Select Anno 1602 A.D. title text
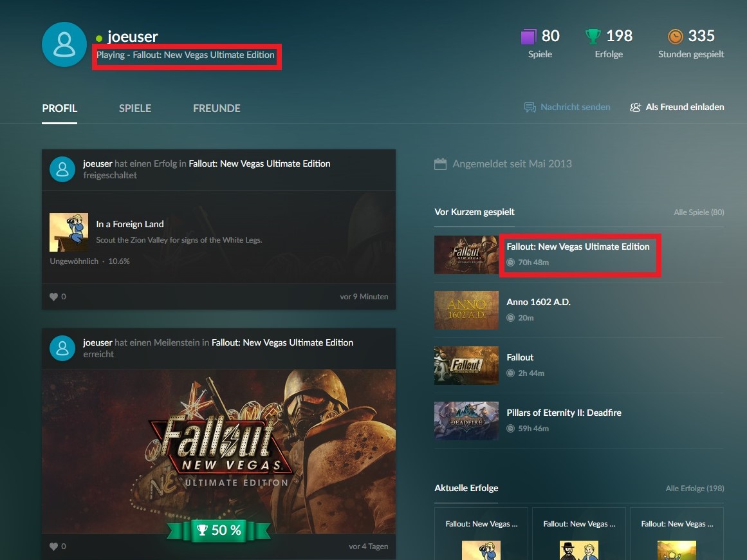 539,302
